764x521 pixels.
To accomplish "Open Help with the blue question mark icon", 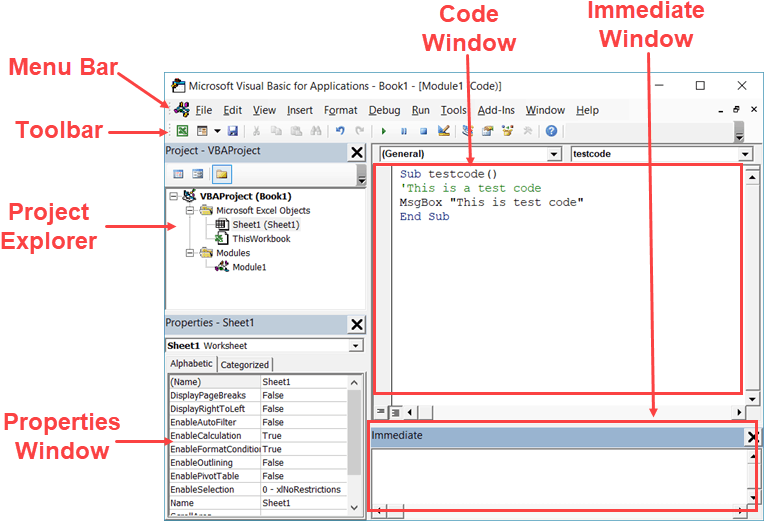I will pos(551,131).
